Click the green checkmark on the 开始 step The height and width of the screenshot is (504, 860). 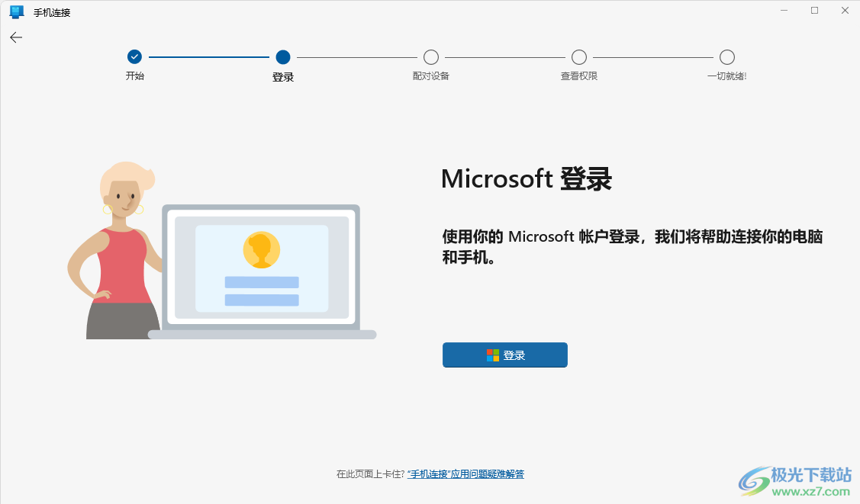(x=134, y=56)
